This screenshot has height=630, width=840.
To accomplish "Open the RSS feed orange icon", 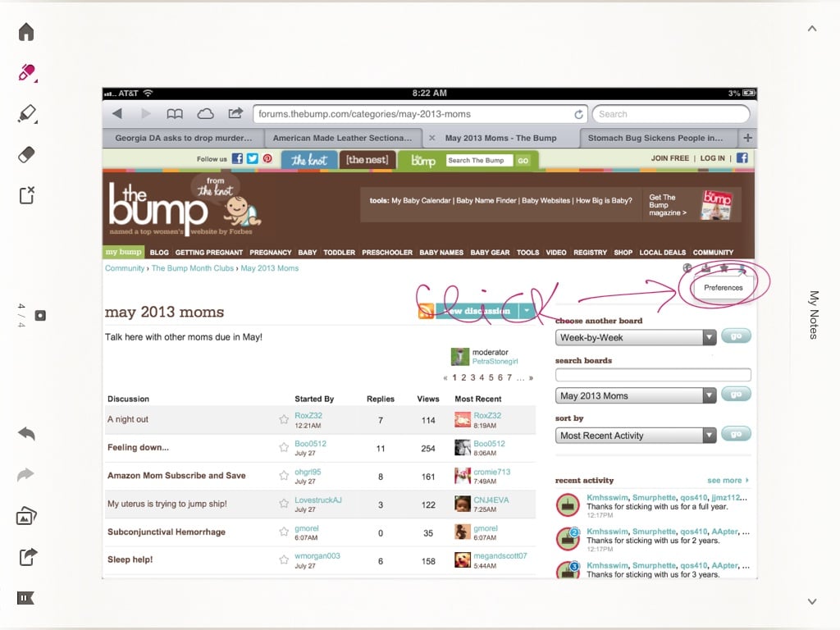I will pyautogui.click(x=427, y=311).
